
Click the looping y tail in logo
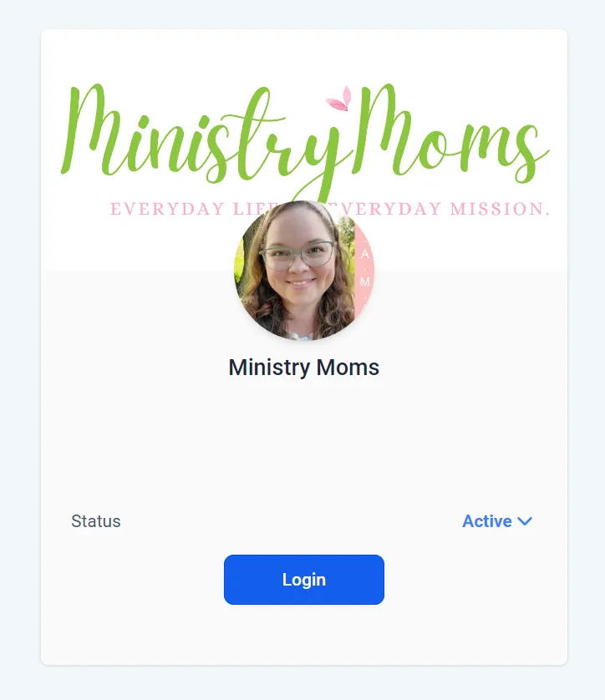point(313,185)
